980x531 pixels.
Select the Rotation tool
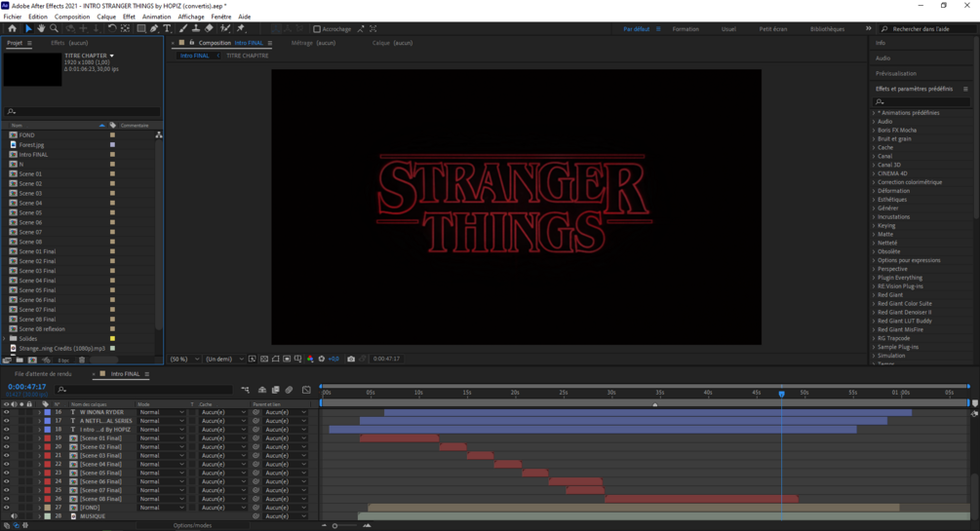tap(112, 28)
